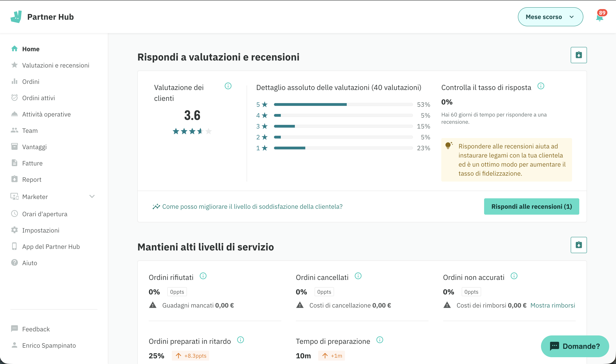Open Valutazioni e recensioni in sidebar

(56, 65)
